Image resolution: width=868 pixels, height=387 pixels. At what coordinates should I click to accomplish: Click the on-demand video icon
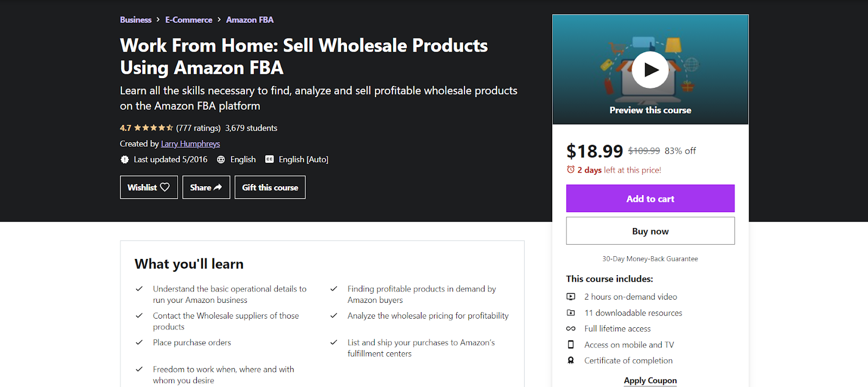(571, 297)
